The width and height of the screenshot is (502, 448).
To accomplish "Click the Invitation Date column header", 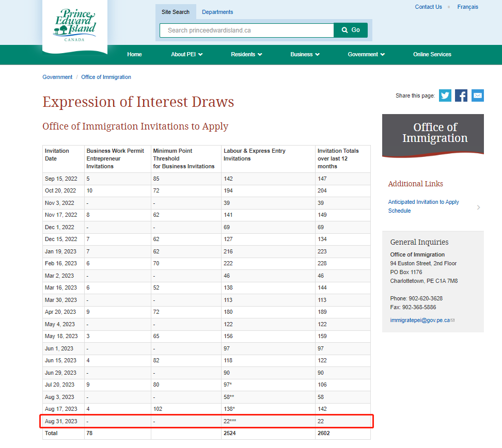I will [64, 159].
